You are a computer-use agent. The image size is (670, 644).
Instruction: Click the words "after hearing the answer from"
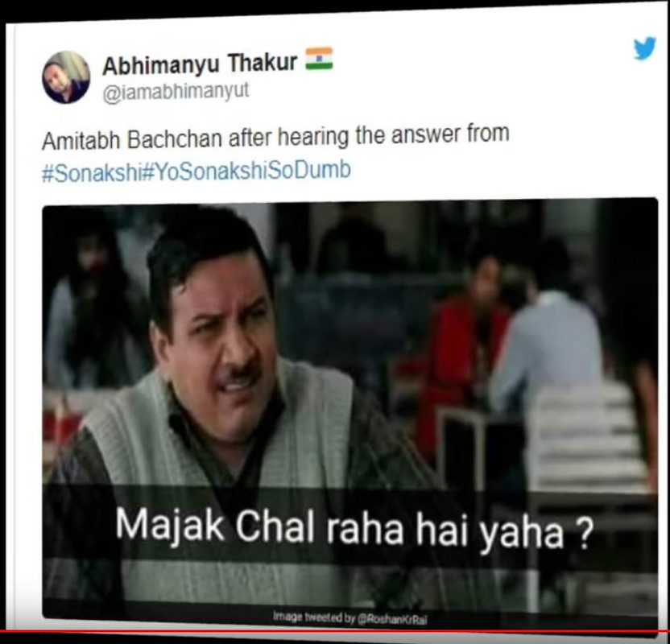tap(369, 136)
